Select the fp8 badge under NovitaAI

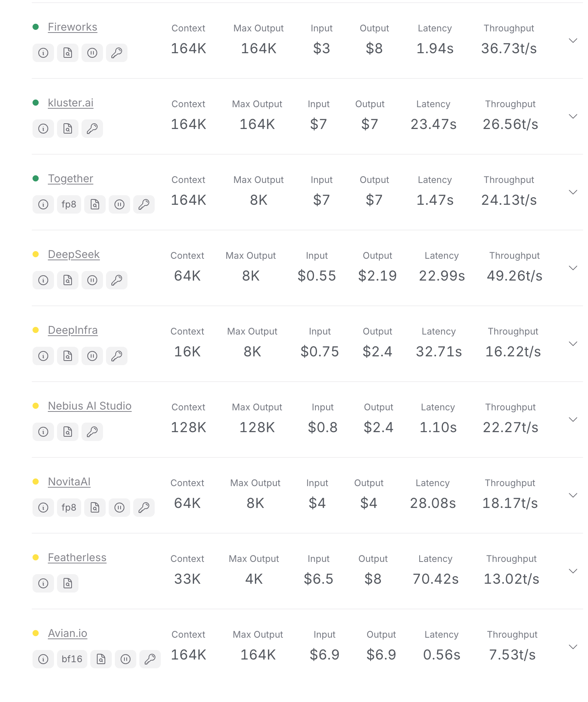(x=69, y=508)
